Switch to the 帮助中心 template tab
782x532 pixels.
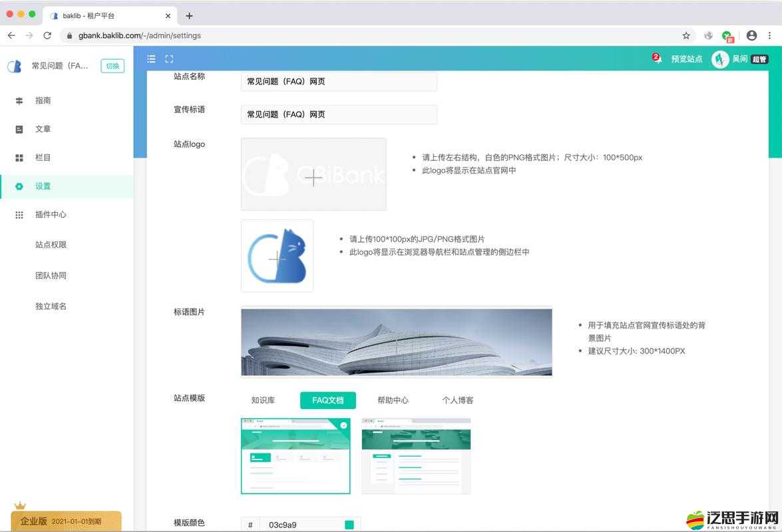pos(392,400)
